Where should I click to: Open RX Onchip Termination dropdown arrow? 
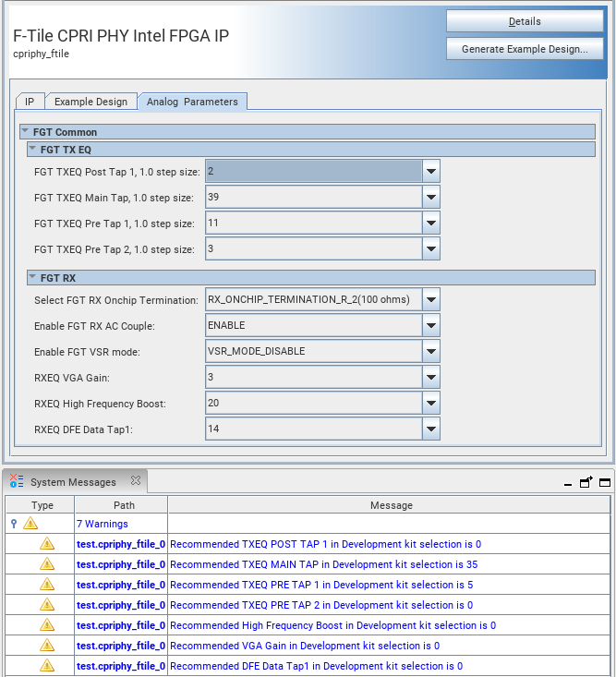[430, 299]
